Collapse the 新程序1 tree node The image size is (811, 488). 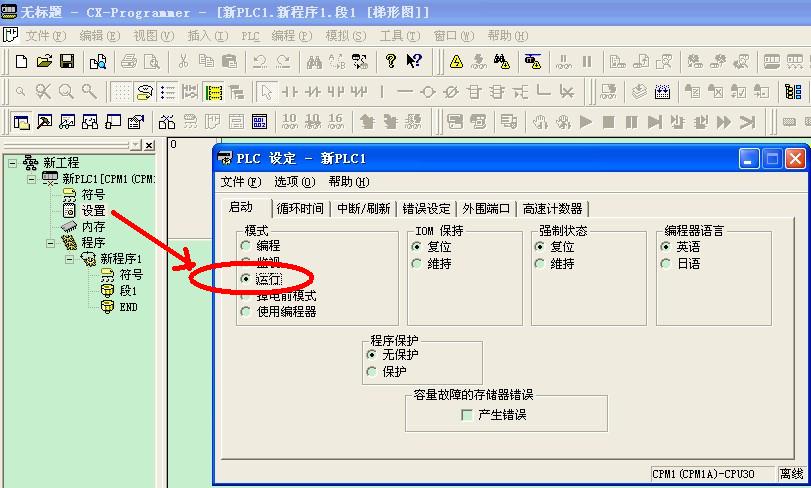point(71,259)
